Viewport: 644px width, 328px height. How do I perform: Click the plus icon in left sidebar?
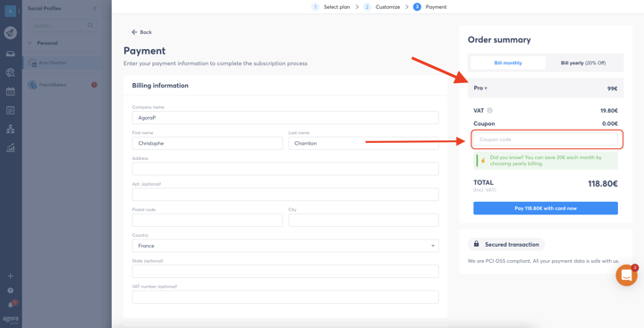pyautogui.click(x=11, y=276)
